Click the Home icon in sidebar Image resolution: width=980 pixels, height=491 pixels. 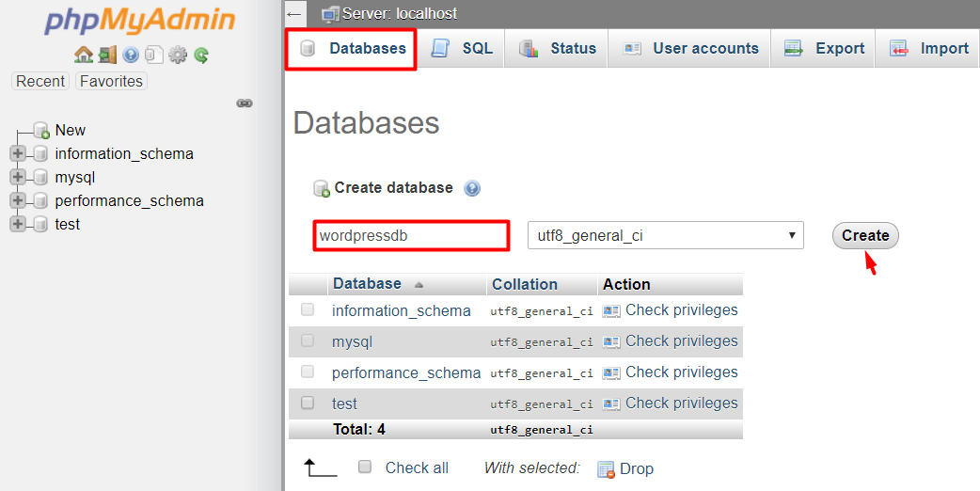[x=84, y=55]
